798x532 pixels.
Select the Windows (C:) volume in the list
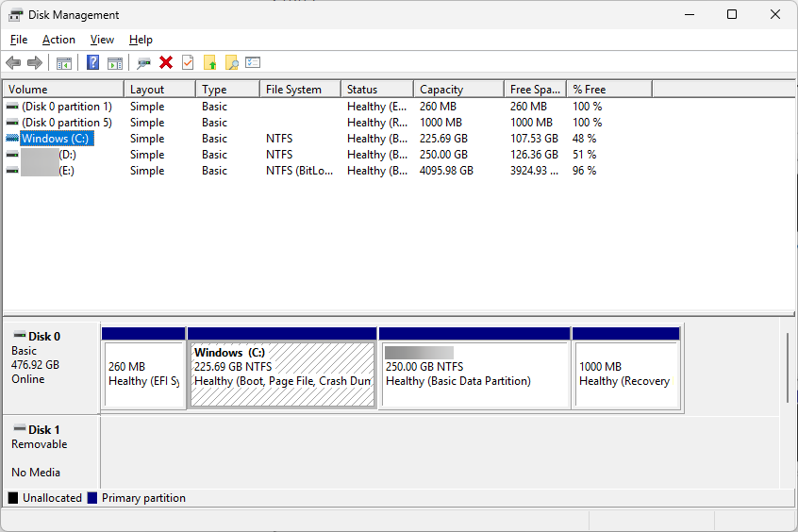pyautogui.click(x=55, y=139)
